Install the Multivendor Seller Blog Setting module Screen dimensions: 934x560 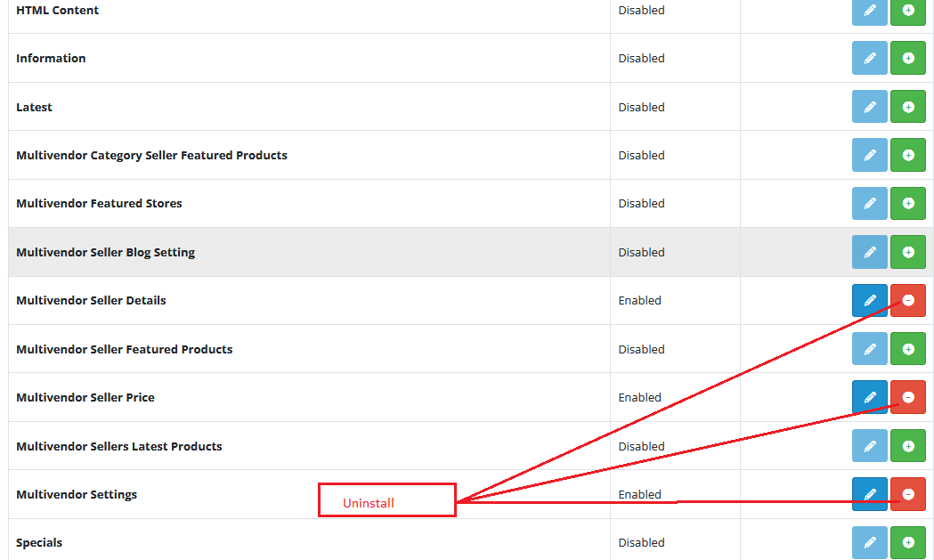tap(907, 252)
